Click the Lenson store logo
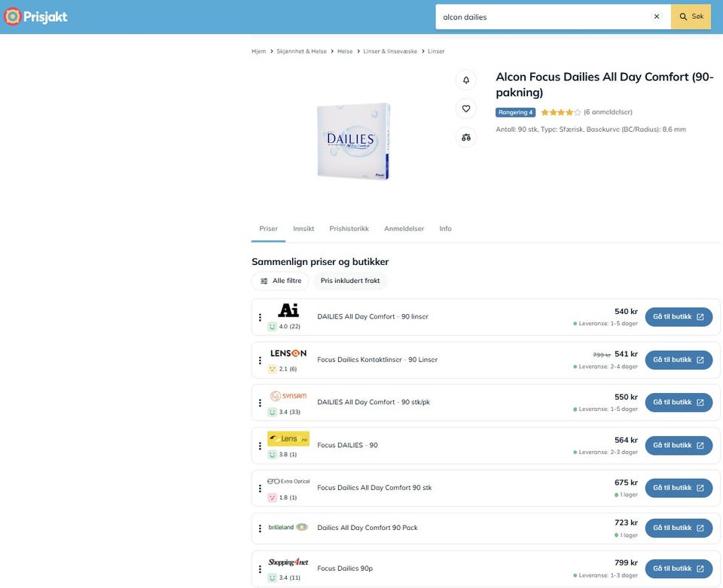 288,353
